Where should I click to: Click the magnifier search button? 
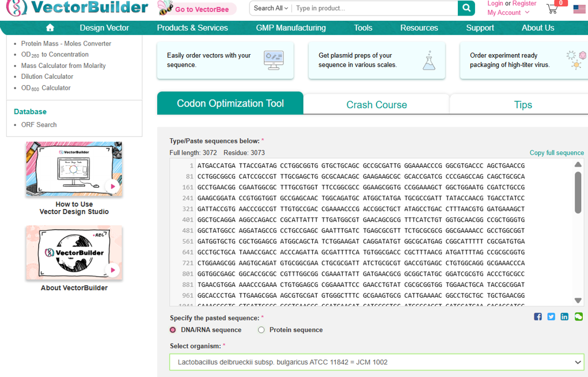(x=466, y=8)
